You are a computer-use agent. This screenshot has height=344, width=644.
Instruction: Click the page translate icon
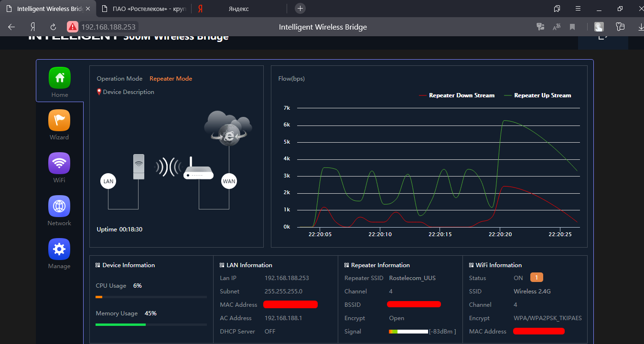click(557, 27)
